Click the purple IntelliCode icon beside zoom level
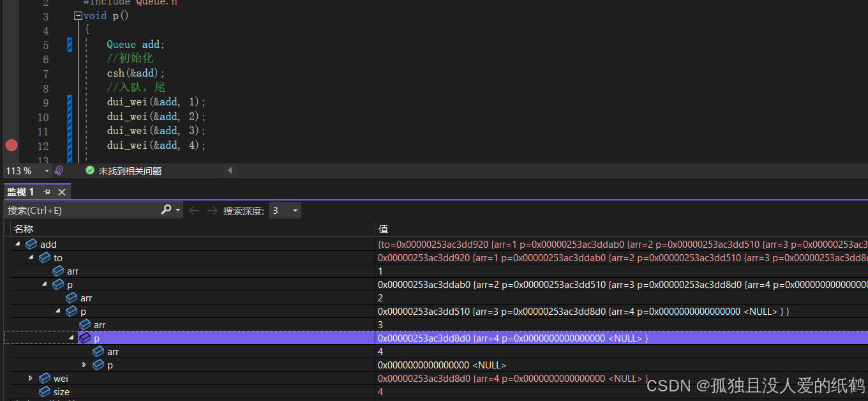868x401 pixels. tap(59, 170)
